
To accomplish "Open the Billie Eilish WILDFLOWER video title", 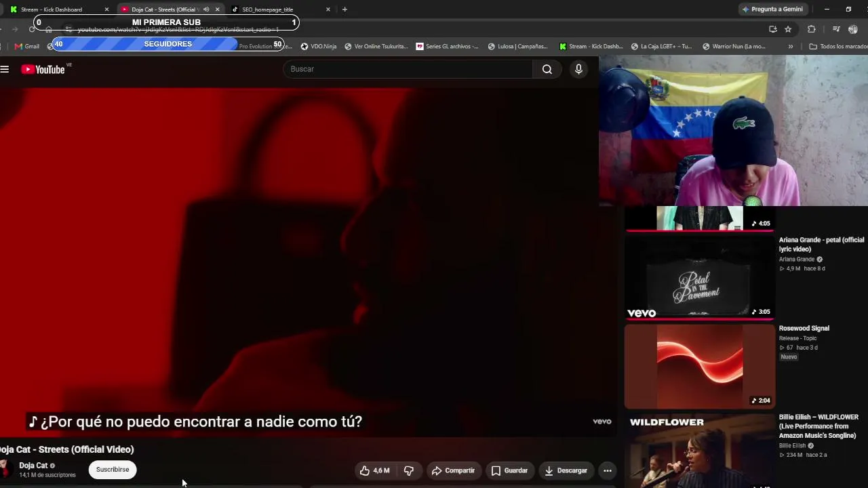I will pyautogui.click(x=818, y=426).
